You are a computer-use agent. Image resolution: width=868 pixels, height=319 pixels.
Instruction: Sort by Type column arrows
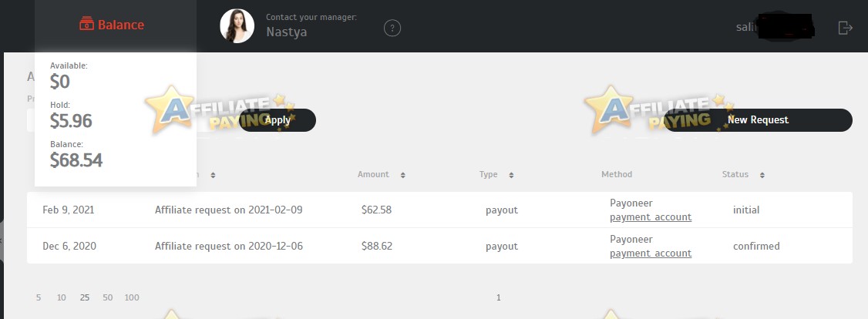[512, 175]
